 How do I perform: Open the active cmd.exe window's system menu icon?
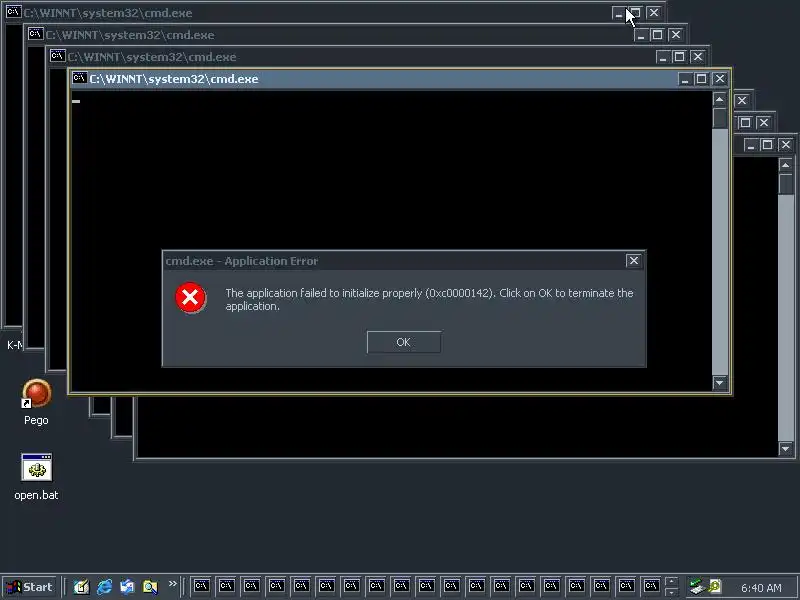point(79,78)
